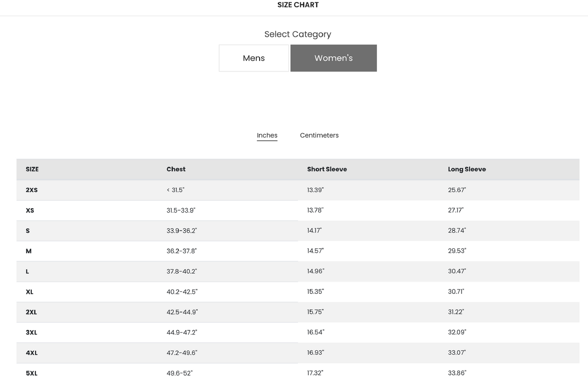Viewport: 588px width, 385px height.
Task: Click the chest value "47.2-49.6""
Action: pyautogui.click(x=182, y=353)
